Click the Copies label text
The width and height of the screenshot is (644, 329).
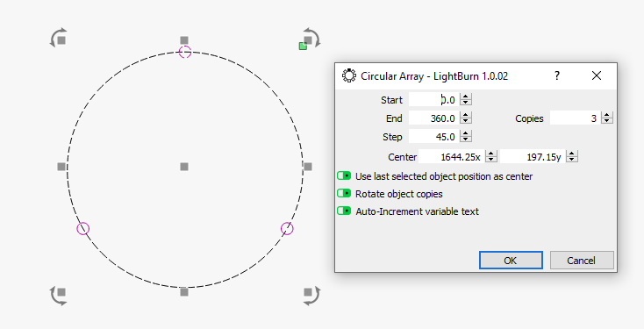click(x=529, y=118)
